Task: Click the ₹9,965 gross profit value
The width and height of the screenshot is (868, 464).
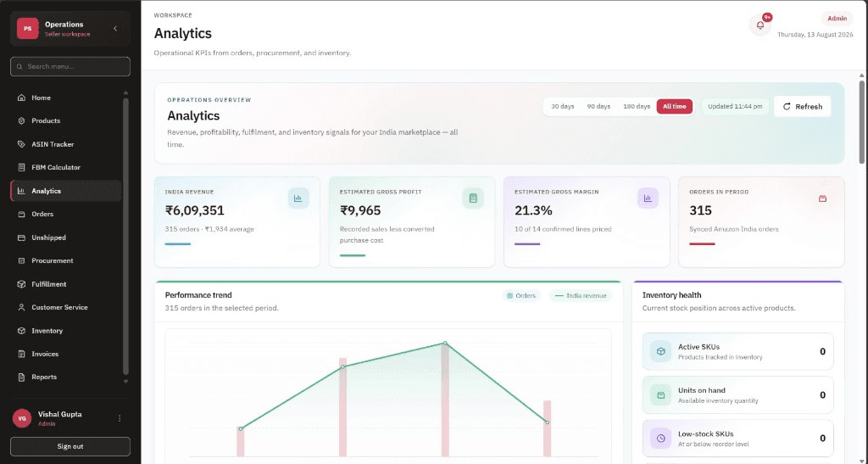Action: coord(360,210)
